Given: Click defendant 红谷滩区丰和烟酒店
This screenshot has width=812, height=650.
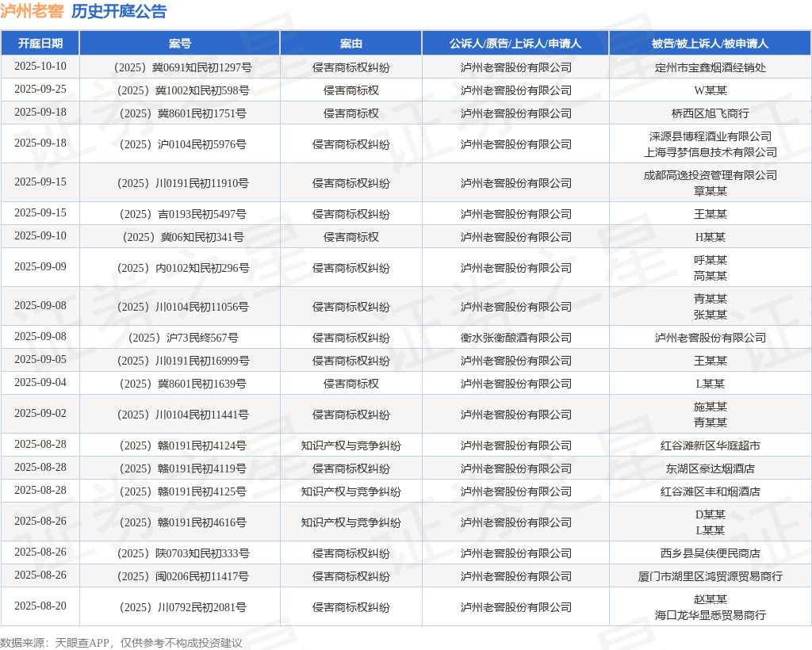Looking at the screenshot, I should tap(710, 491).
